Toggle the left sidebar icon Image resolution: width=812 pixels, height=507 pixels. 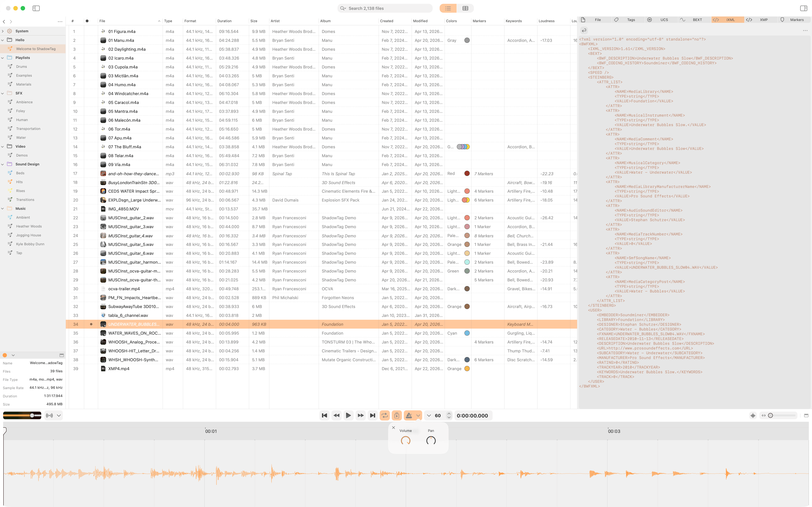pos(36,8)
